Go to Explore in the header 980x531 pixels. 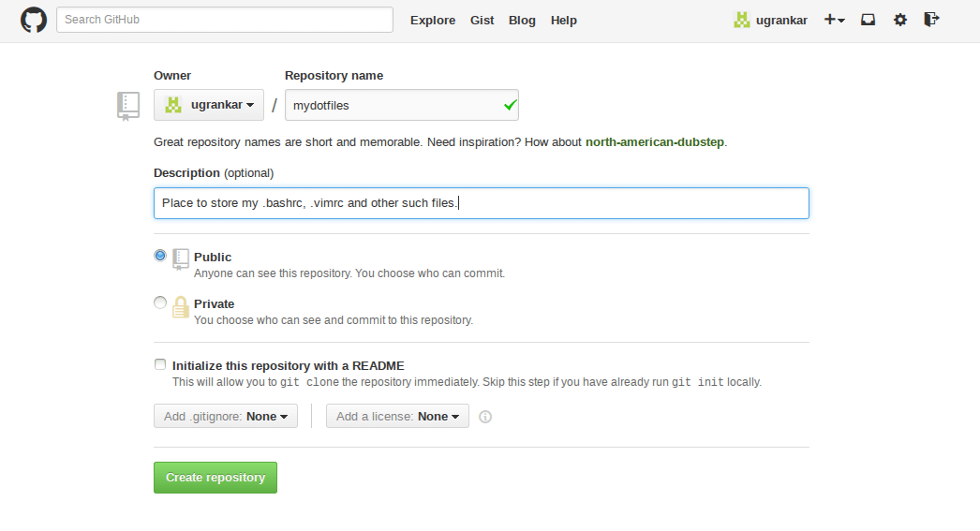[x=433, y=20]
